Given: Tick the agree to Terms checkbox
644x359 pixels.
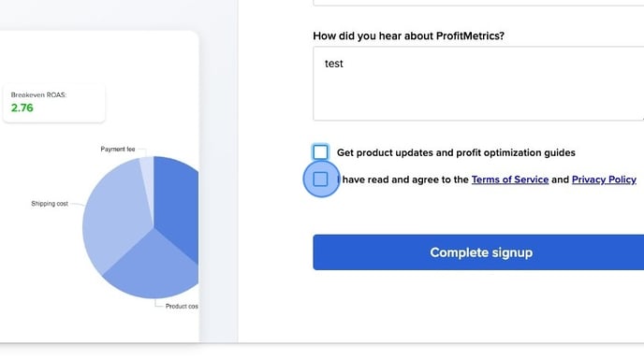Looking at the screenshot, I should click(x=320, y=179).
